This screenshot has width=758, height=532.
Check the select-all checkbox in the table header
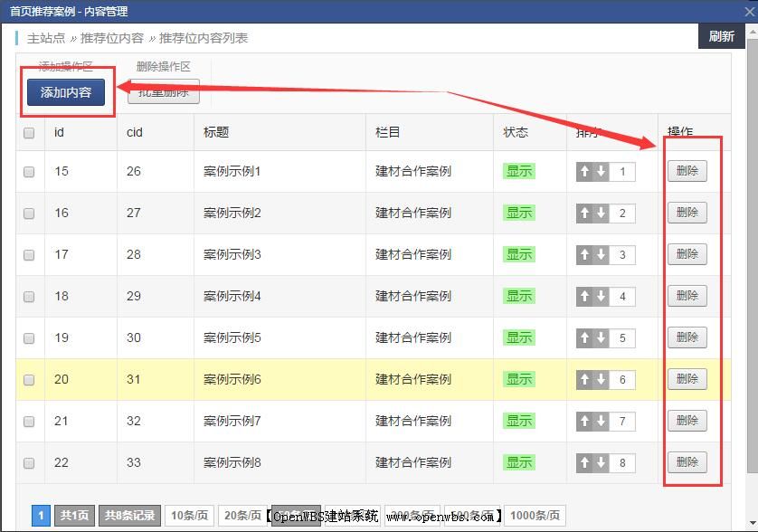pyautogui.click(x=29, y=131)
